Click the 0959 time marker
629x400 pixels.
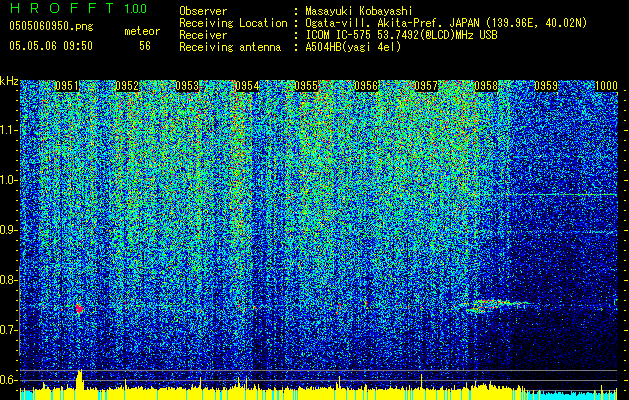(546, 86)
